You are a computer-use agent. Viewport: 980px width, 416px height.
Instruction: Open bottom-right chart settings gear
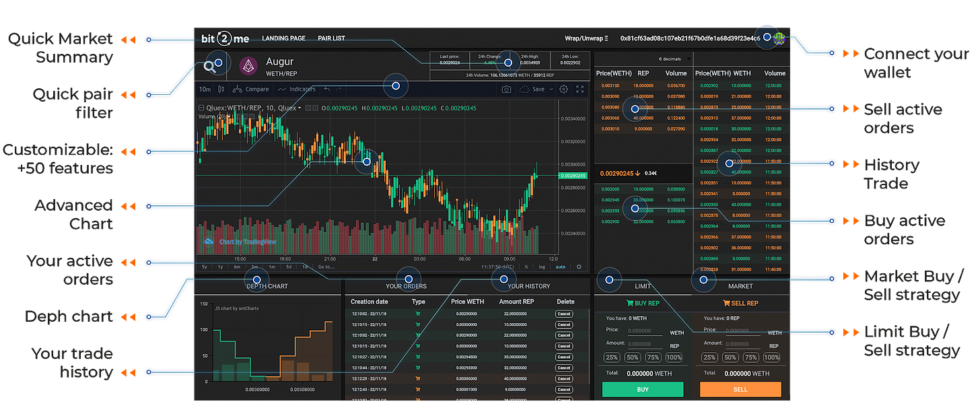click(x=579, y=267)
